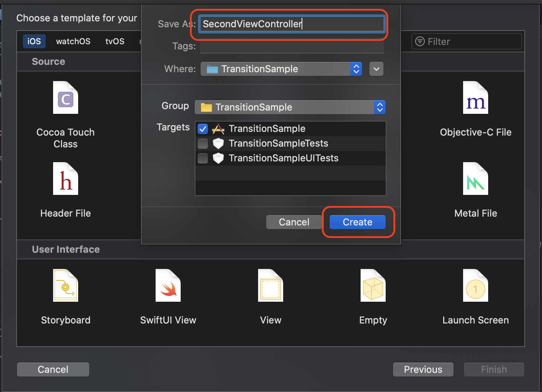
Task: Click the Filter icon in search field
Action: click(x=420, y=41)
